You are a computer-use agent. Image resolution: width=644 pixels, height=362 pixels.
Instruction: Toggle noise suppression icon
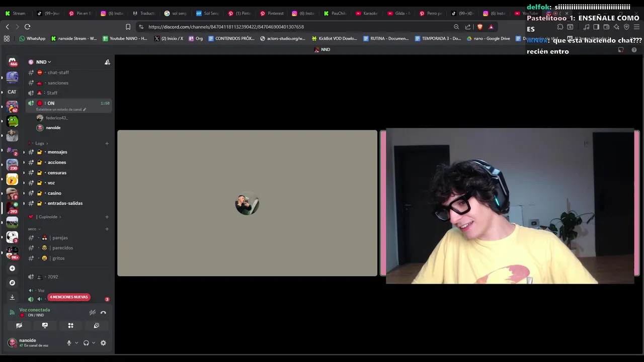[93, 312]
